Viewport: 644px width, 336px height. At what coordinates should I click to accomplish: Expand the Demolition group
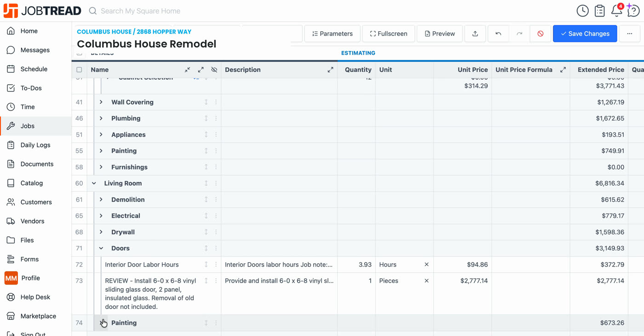[x=101, y=200]
